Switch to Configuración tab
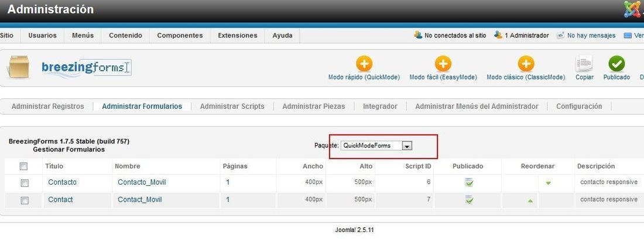 point(579,106)
